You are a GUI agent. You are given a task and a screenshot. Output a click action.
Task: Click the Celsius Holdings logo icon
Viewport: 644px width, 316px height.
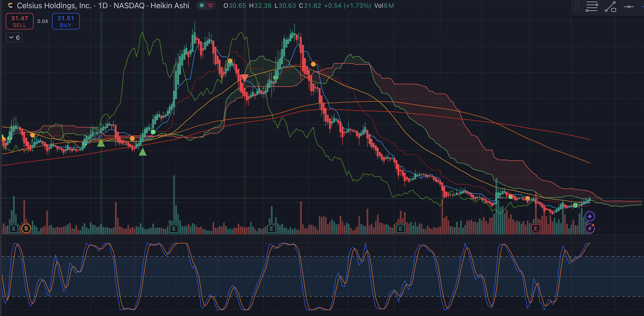[10, 5]
